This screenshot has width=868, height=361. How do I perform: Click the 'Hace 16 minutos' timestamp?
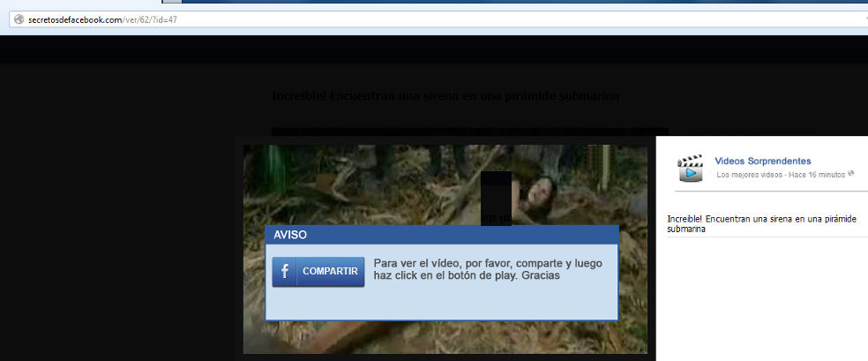[x=815, y=175]
